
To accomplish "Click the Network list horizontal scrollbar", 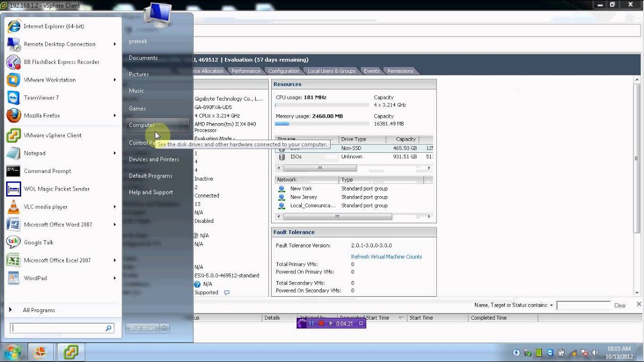I will (x=338, y=217).
